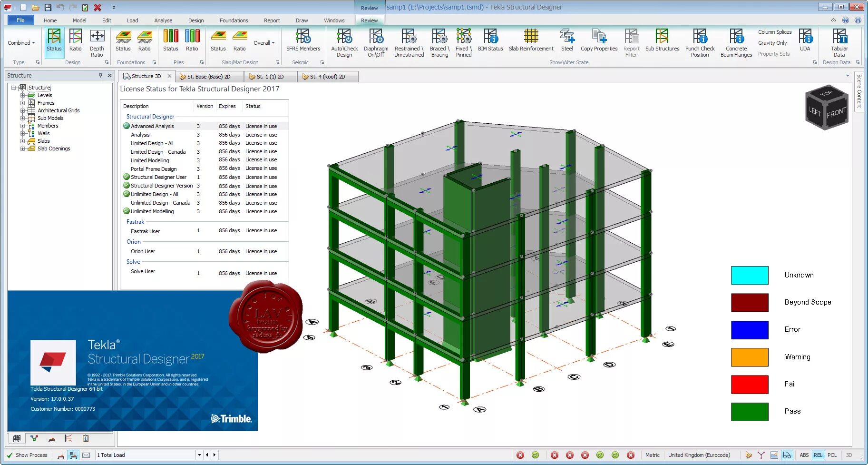Expand the Frames tree node
This screenshot has width=868, height=465.
[x=22, y=103]
